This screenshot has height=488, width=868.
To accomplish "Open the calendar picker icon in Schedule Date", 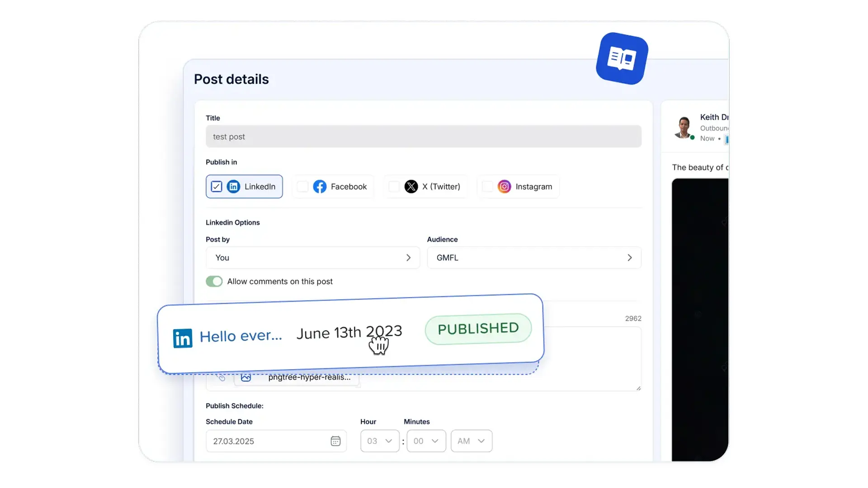I will click(x=335, y=441).
